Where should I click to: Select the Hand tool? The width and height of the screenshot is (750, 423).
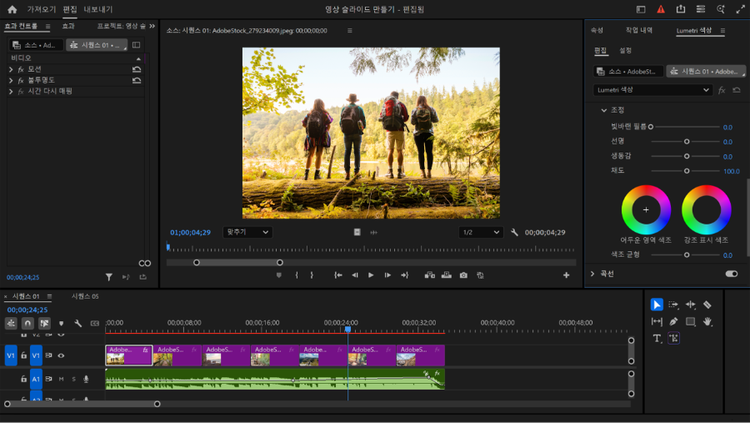pyautogui.click(x=707, y=321)
